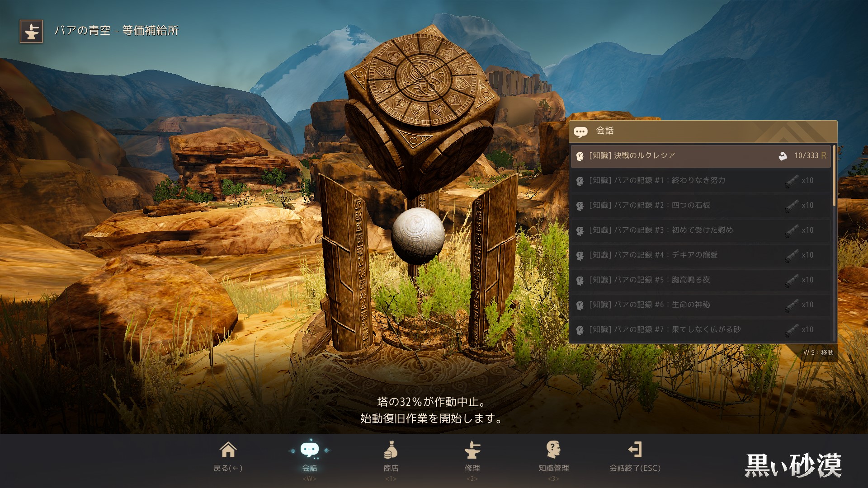Click the W S : 移動 hint text
The height and width of the screenshot is (488, 868).
[x=818, y=352]
